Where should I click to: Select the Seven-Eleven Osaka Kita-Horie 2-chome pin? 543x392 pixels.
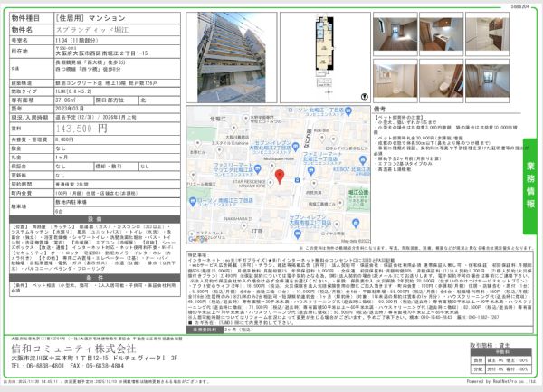(x=295, y=148)
